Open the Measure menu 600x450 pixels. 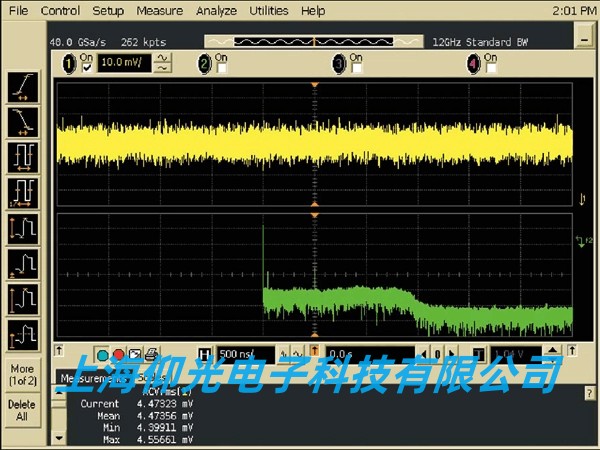pos(159,11)
